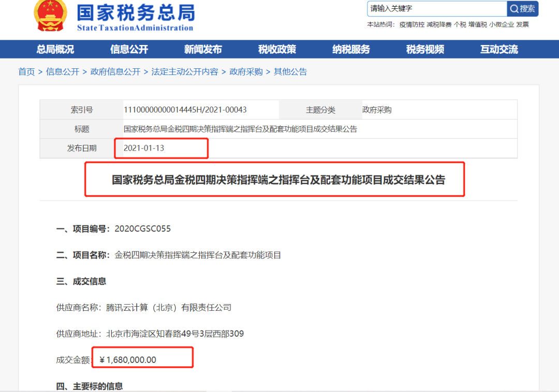The image size is (559, 392).
Task: Open the 互动交流 menu item
Action: point(497,49)
